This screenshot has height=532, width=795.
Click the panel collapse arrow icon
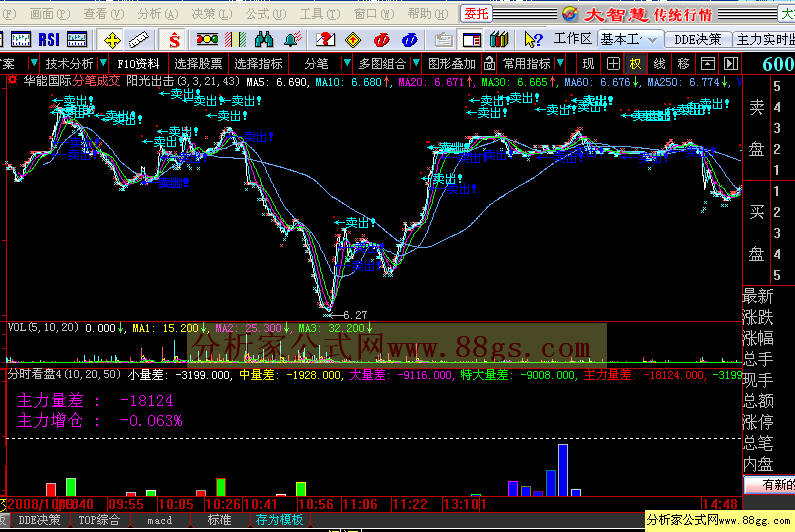coord(731,63)
